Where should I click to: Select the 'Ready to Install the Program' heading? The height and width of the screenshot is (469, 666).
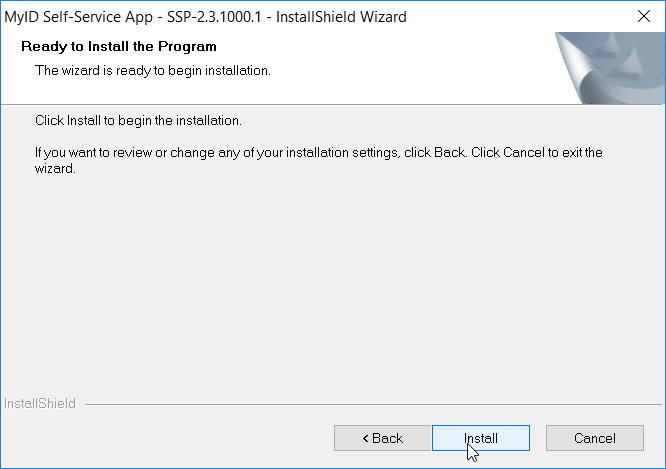click(119, 46)
